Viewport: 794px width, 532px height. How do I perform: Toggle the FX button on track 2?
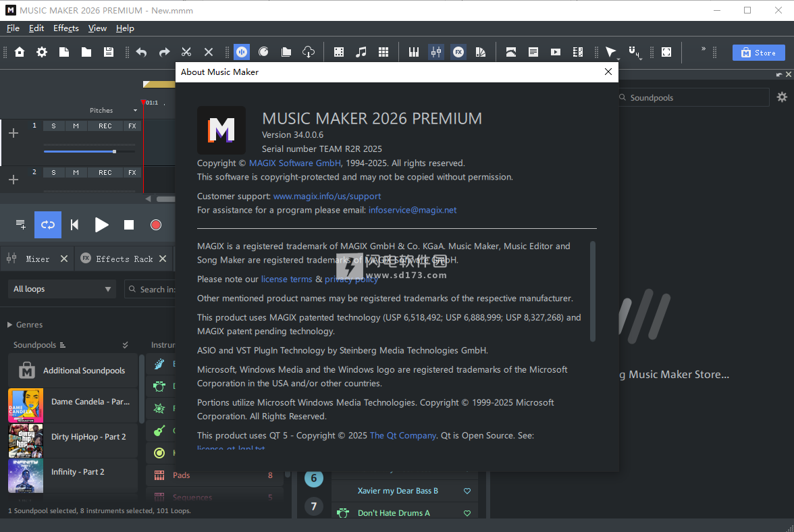click(x=132, y=173)
